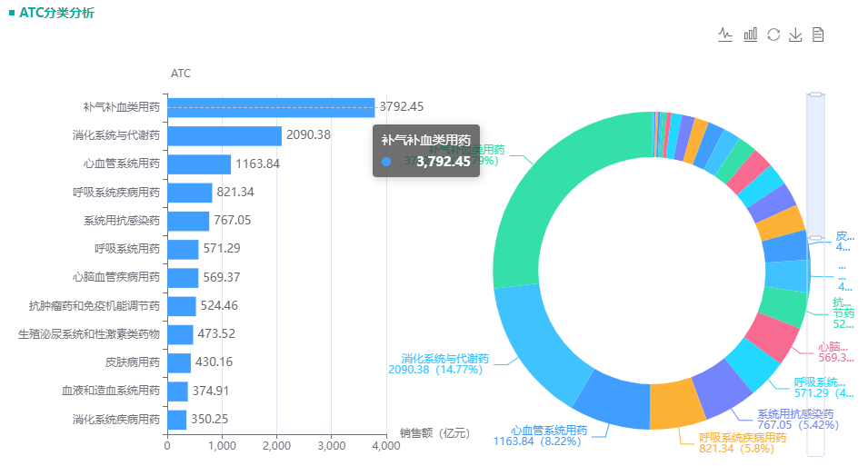Click top handle of vertical zoom slider
The height and width of the screenshot is (466, 868).
pyautogui.click(x=815, y=94)
